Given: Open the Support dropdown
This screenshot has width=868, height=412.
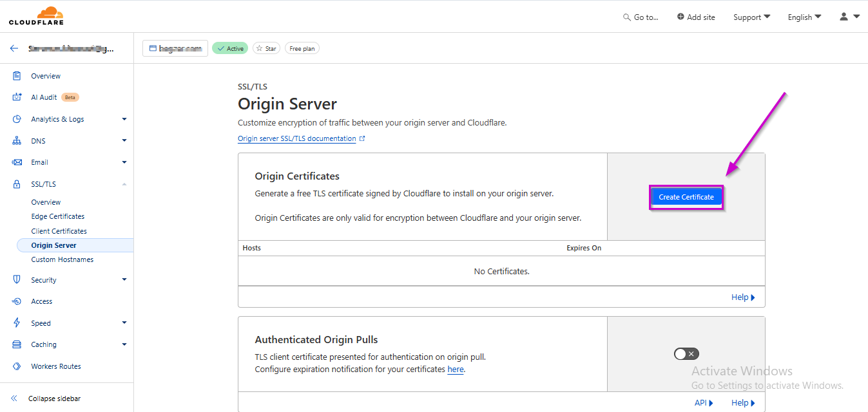Looking at the screenshot, I should (751, 17).
